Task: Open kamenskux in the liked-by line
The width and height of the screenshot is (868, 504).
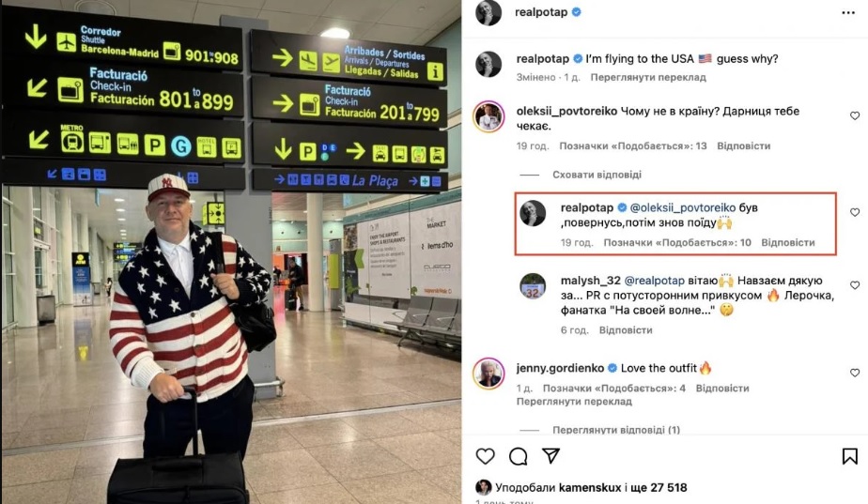Action: click(x=590, y=487)
